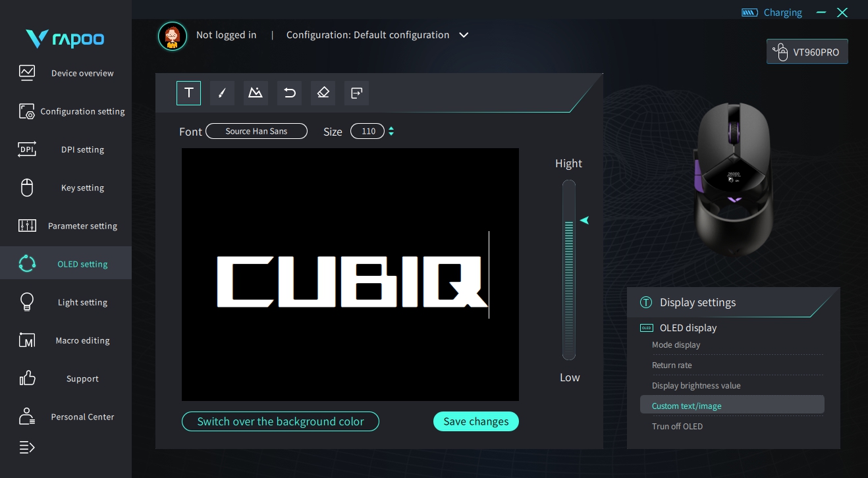This screenshot has width=868, height=478.
Task: Collapse the sidebar with the bottom menu icon
Action: click(x=27, y=448)
